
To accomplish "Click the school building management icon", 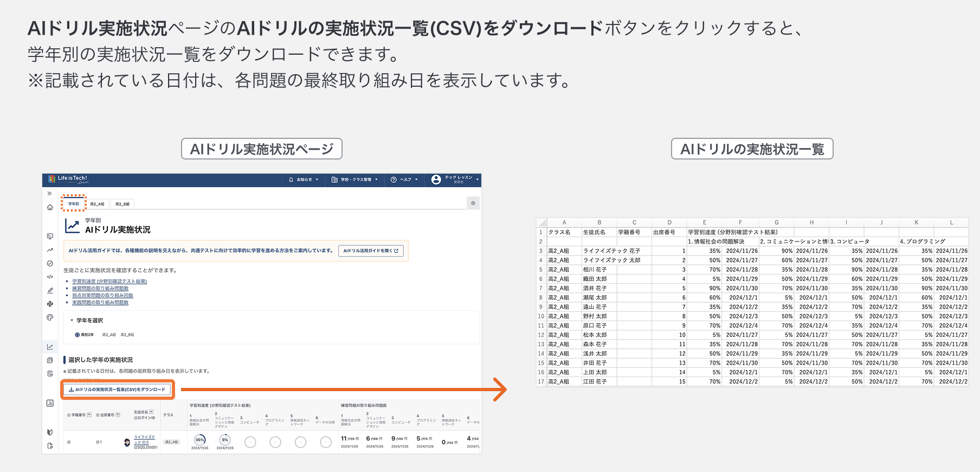I will coord(334,180).
